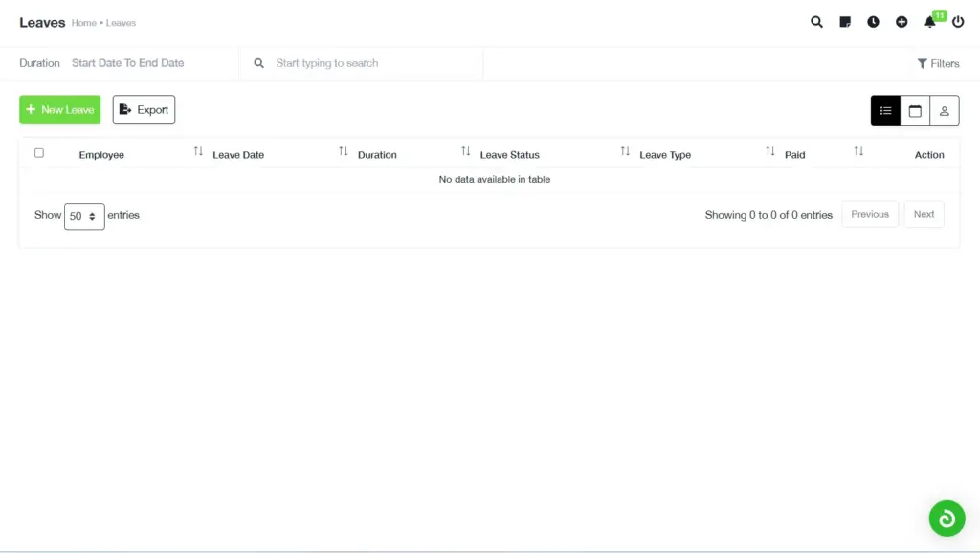Open the Show 50 entries dropdown
The height and width of the screenshot is (553, 980).
coord(84,216)
